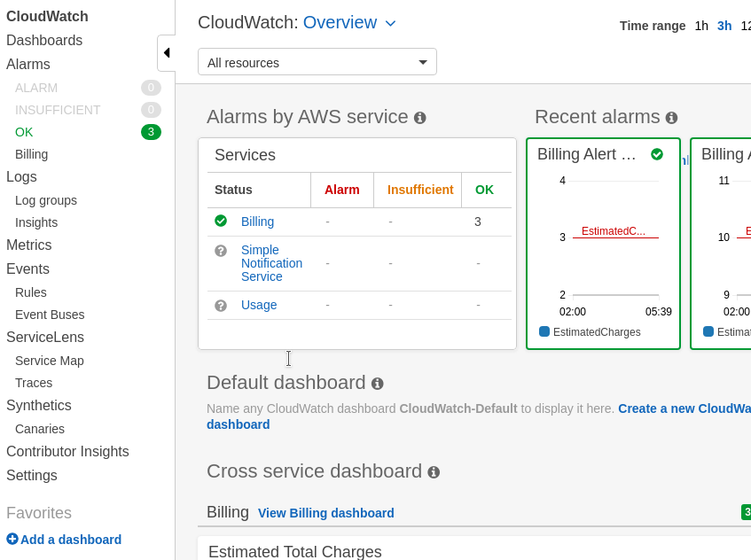Click Add a dashboard link

(71, 540)
